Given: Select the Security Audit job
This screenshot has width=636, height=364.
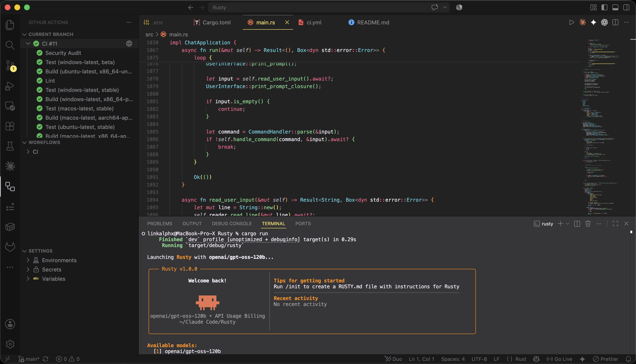Looking at the screenshot, I should coord(63,53).
